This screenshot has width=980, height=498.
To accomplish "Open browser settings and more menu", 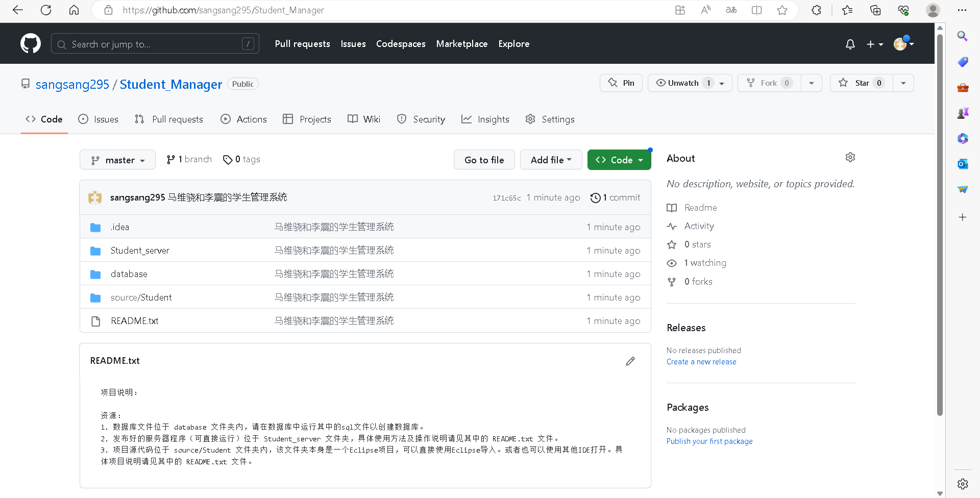I will point(962,10).
